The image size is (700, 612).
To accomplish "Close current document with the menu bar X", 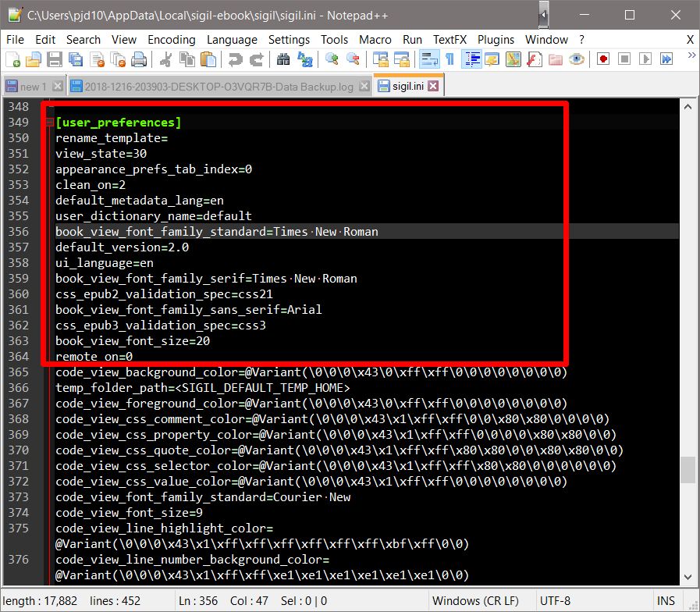I will (x=690, y=40).
